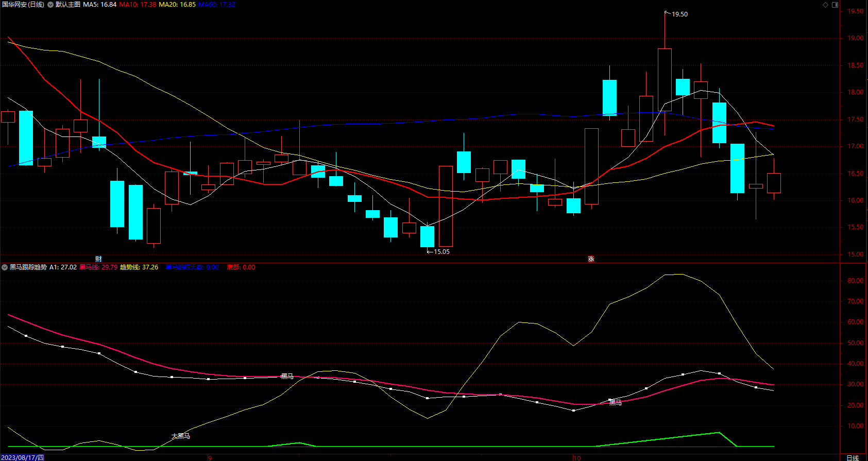Click the 2023/08/17/四 date label
The height and width of the screenshot is (461, 868).
(x=22, y=457)
